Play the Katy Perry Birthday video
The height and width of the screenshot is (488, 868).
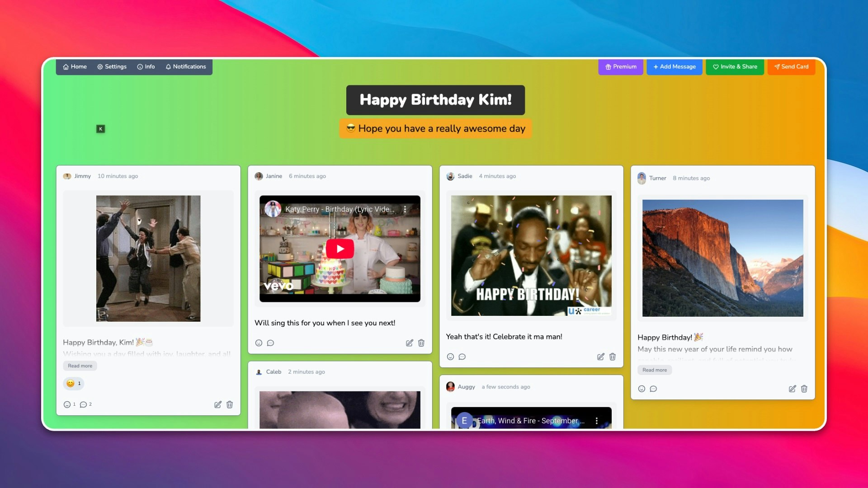(340, 248)
